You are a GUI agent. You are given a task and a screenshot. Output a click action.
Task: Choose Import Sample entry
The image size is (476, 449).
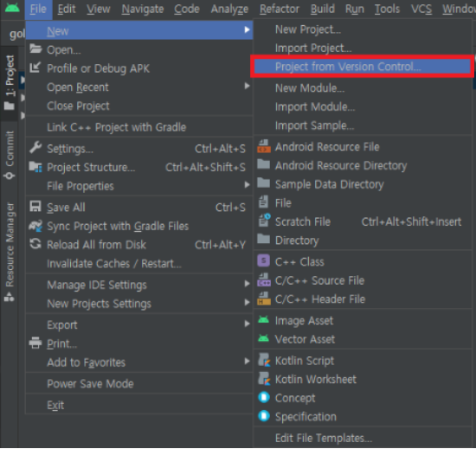coord(363,125)
